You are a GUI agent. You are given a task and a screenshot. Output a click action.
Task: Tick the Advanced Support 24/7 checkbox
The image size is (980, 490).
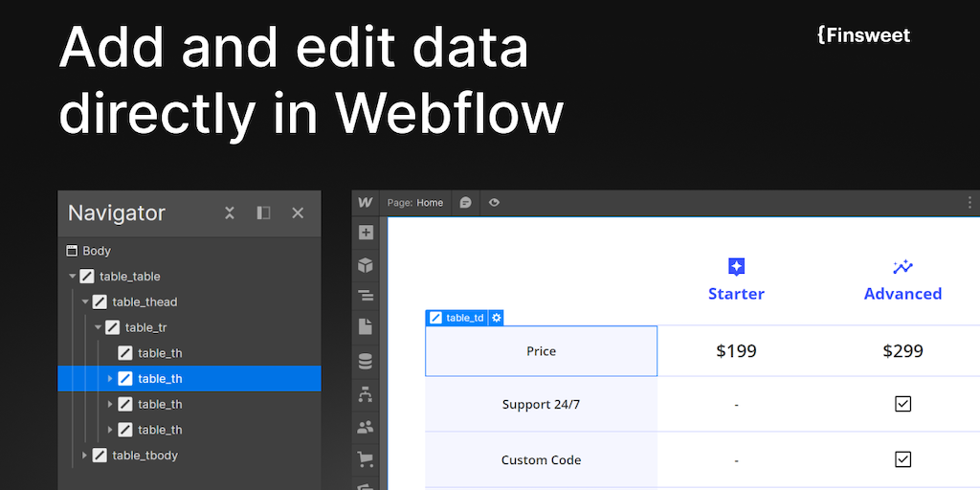point(902,404)
